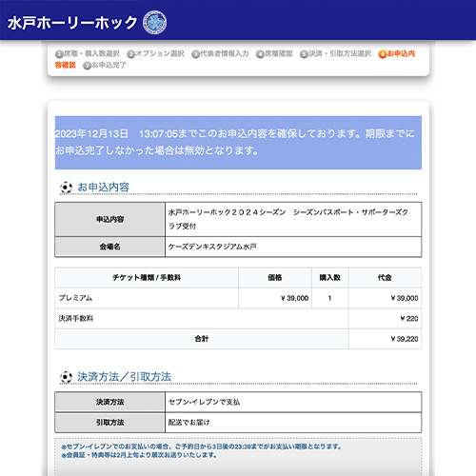Viewport: 476px width, 476px height.
Task: Select step 1 席種・購入数選択
Action: tap(88, 54)
